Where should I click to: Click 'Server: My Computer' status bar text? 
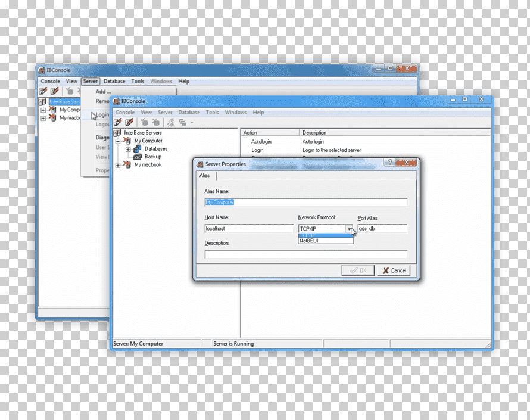[138, 344]
